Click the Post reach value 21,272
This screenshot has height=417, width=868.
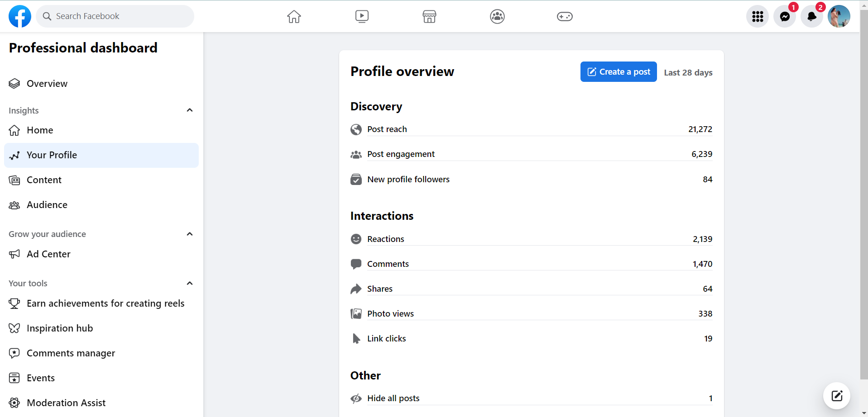click(700, 129)
